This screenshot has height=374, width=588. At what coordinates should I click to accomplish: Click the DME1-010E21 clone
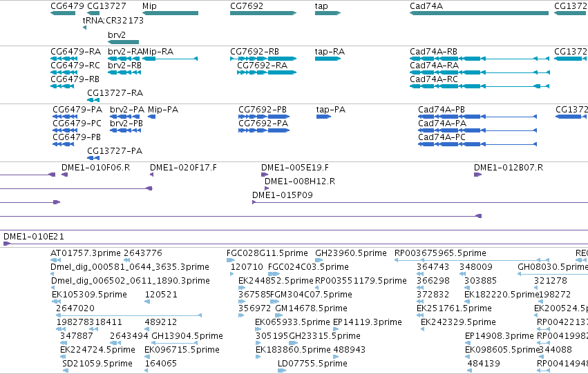coord(296,244)
